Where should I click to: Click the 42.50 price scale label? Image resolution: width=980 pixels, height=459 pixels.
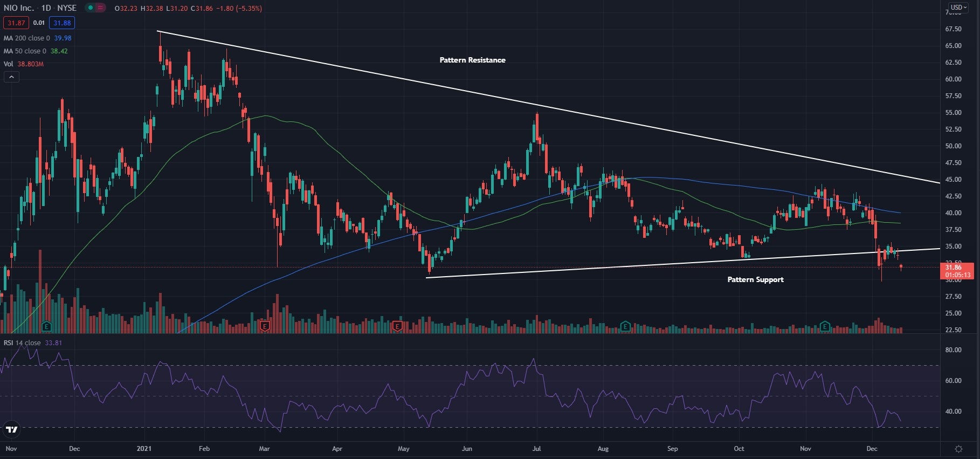click(x=953, y=196)
